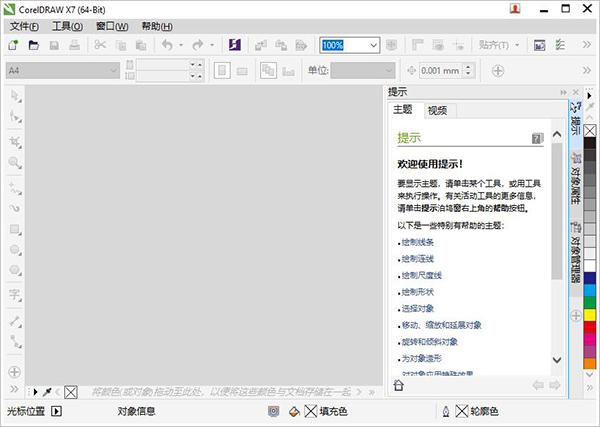The image size is (600, 427).
Task: Open a file with the folder icon
Action: click(x=34, y=45)
